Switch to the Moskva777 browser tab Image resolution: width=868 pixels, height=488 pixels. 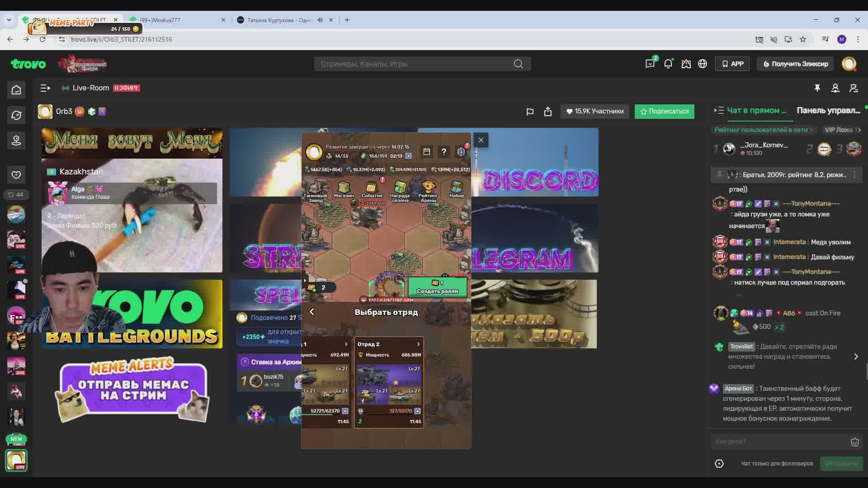click(177, 20)
